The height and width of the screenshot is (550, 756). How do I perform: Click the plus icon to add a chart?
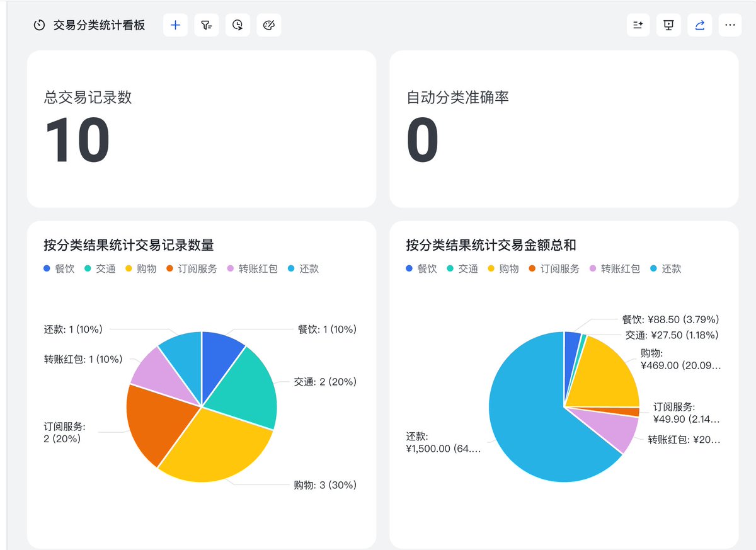175,25
